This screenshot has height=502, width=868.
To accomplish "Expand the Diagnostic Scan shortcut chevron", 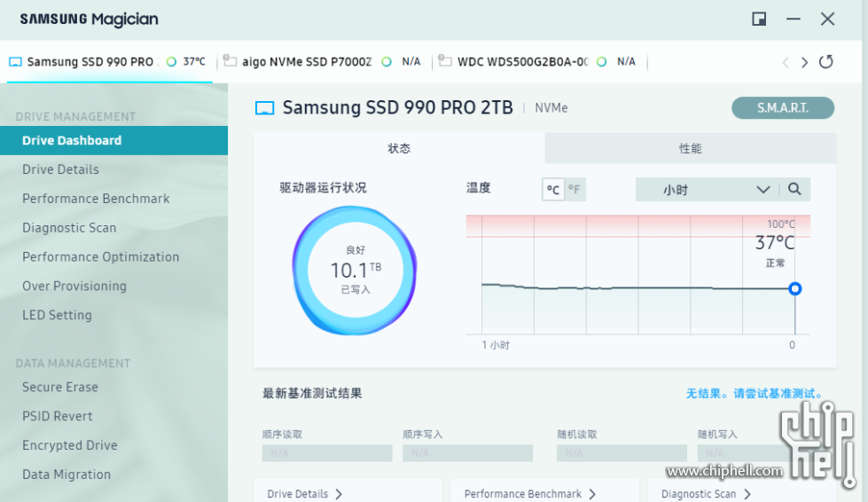I will click(x=747, y=494).
